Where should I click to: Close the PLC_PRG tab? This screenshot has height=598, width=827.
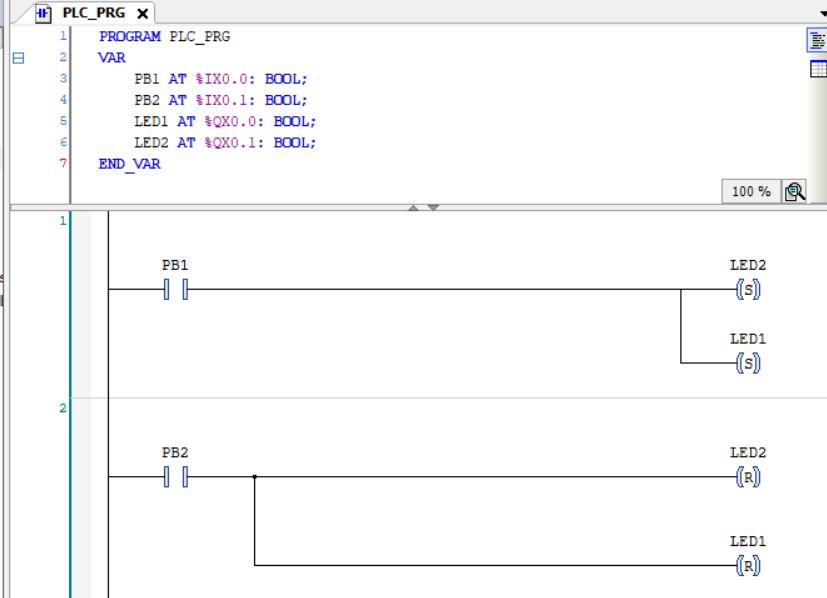tap(143, 14)
